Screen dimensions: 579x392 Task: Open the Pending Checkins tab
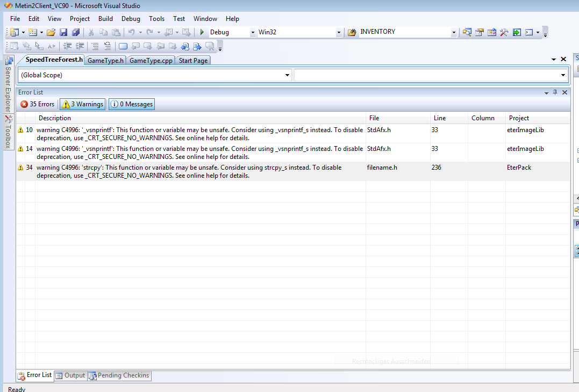119,375
